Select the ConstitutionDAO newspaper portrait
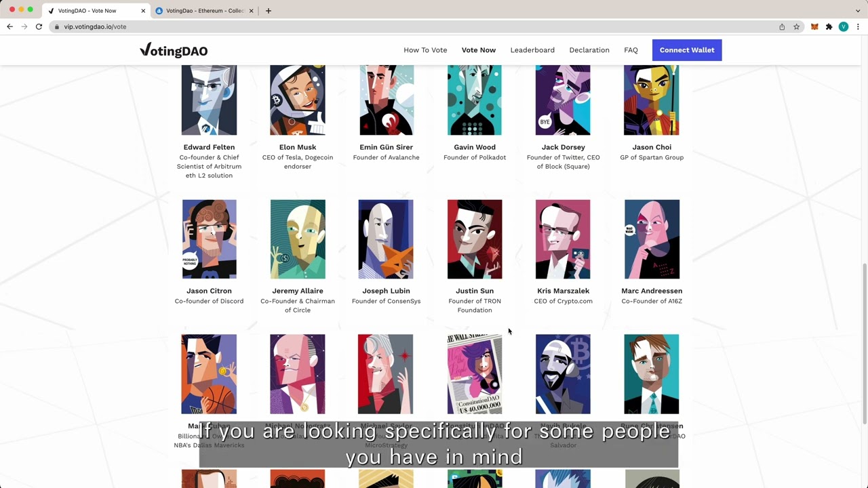868x488 pixels. [475, 374]
